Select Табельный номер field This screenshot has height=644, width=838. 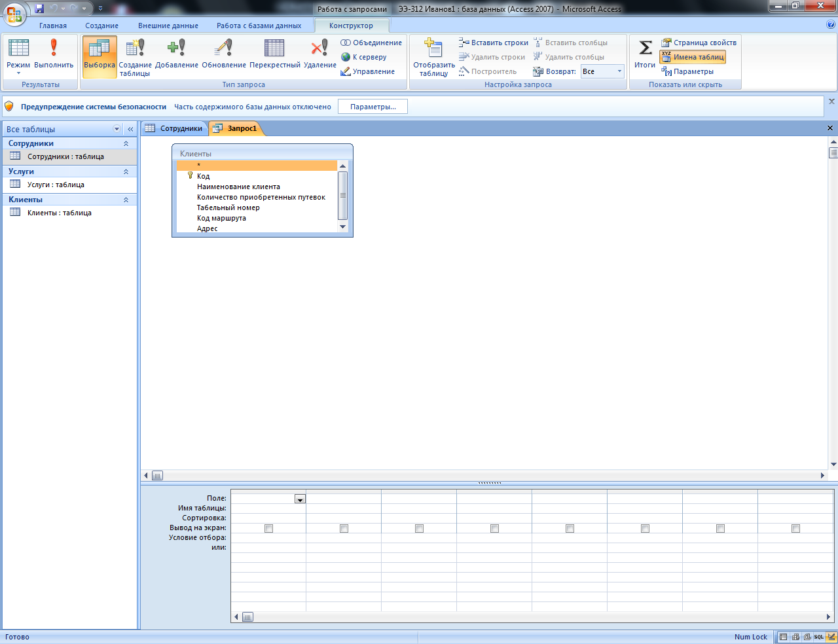[228, 207]
